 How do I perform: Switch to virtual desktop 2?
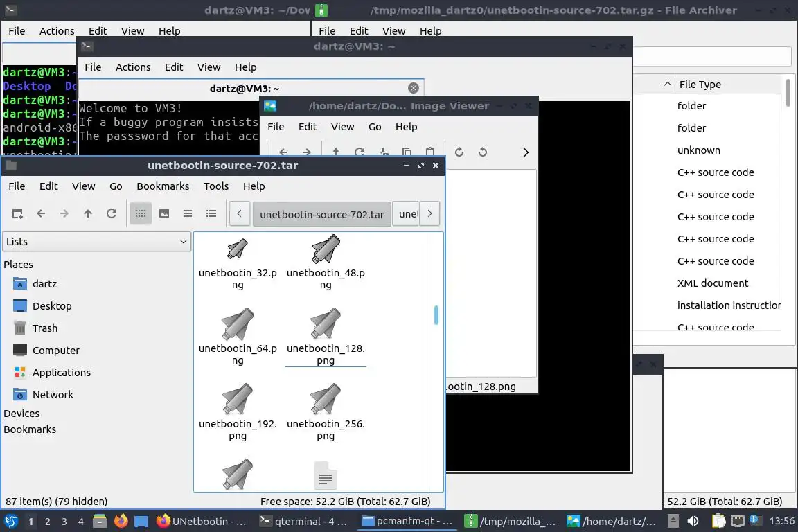[x=47, y=522]
